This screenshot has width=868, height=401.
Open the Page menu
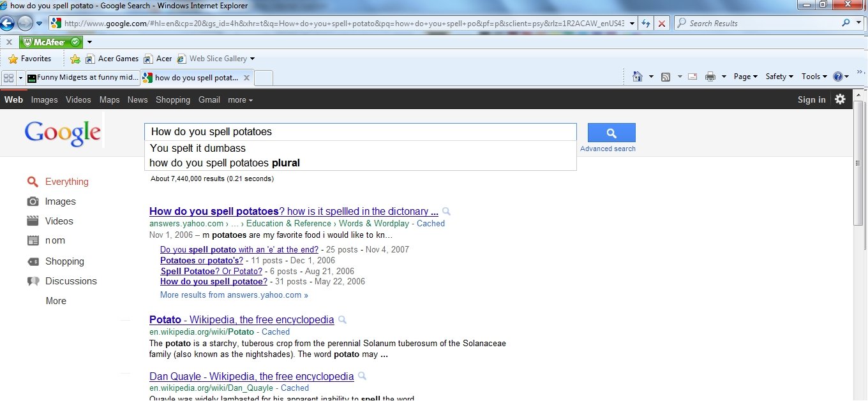(x=745, y=77)
